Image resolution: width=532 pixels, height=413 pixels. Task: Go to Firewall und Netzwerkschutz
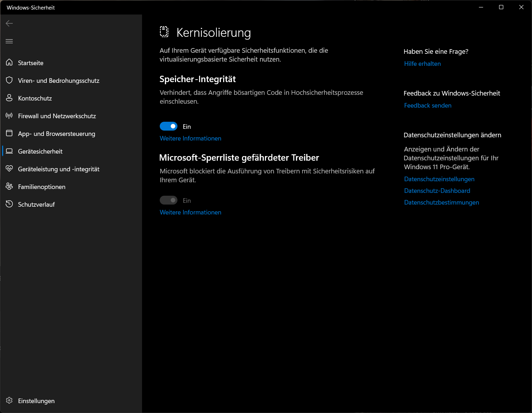[71, 116]
